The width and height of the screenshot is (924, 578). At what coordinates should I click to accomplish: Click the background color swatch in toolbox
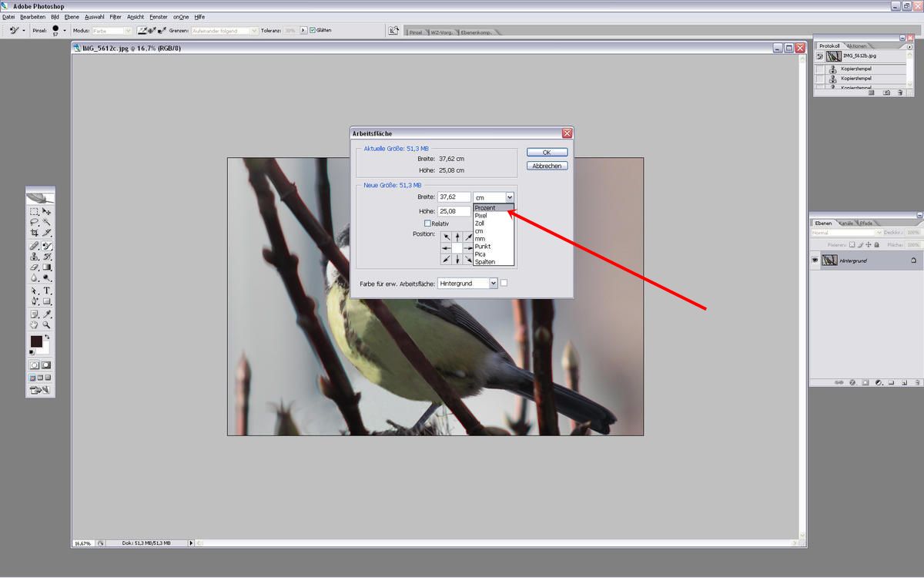[x=45, y=348]
